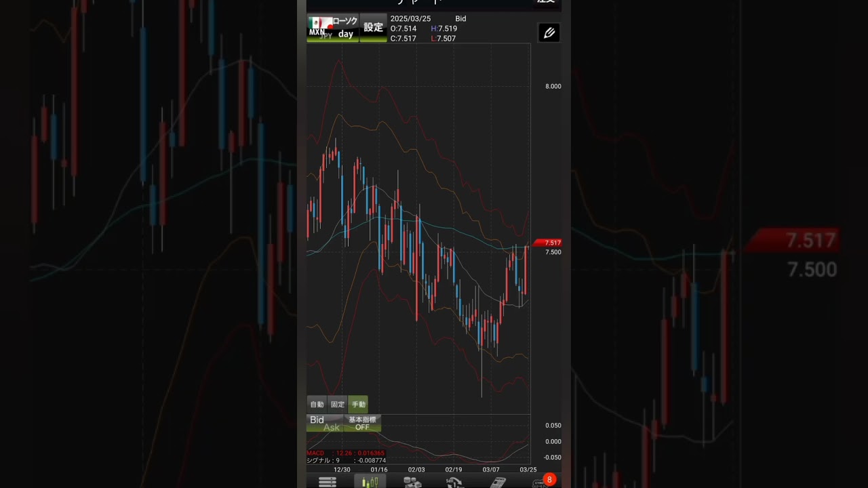Select the 自動 (auto) scale mode
This screenshot has width=868, height=488.
(317, 405)
